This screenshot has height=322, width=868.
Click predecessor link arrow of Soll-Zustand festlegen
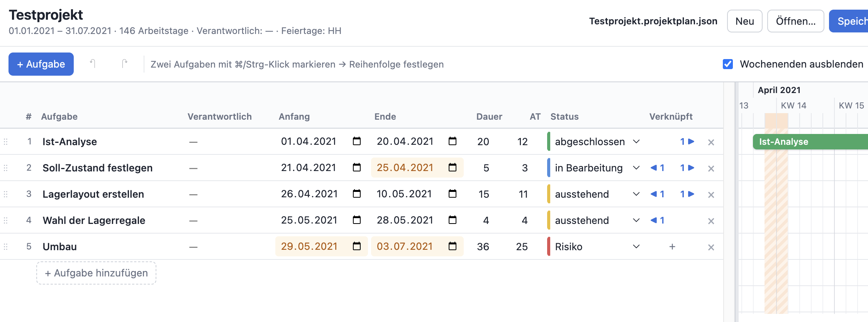(657, 168)
